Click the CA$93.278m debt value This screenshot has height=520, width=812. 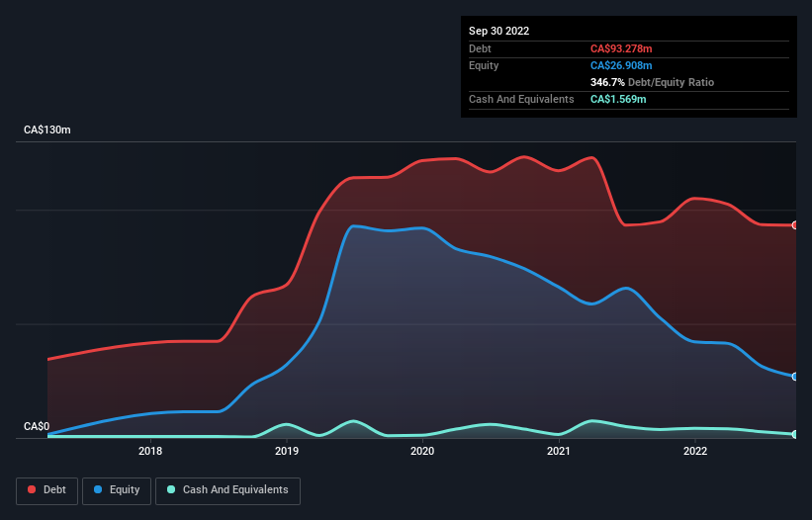click(x=621, y=48)
